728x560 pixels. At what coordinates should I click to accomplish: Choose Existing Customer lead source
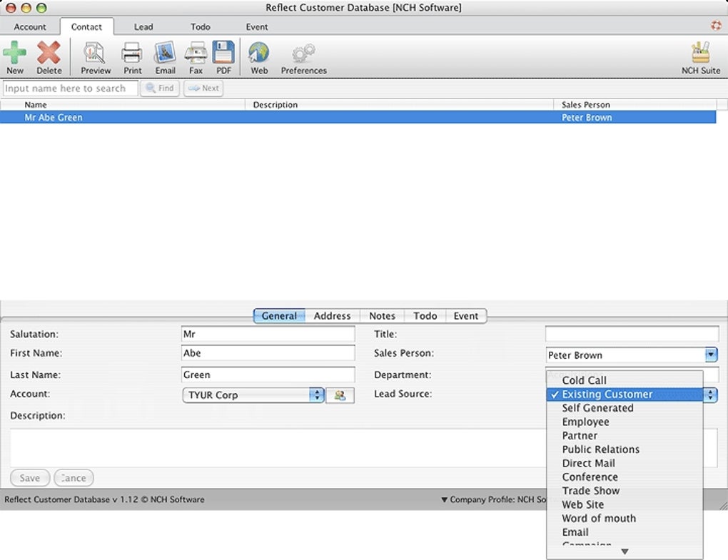625,394
